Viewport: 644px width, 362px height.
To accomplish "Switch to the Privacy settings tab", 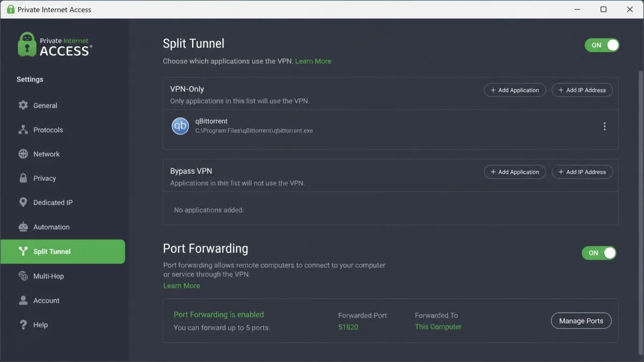I will 63,178.
